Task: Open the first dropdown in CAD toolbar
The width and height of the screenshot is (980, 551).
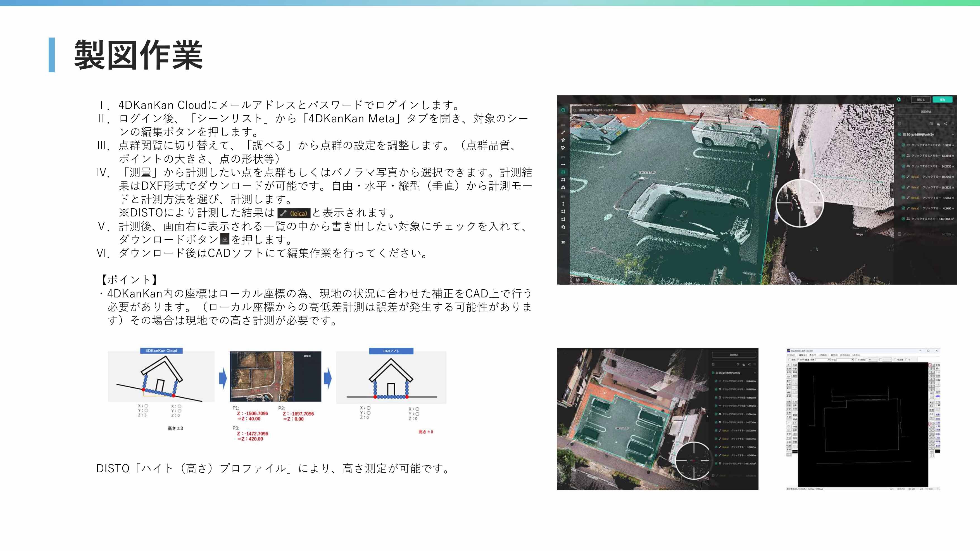Action: click(829, 360)
